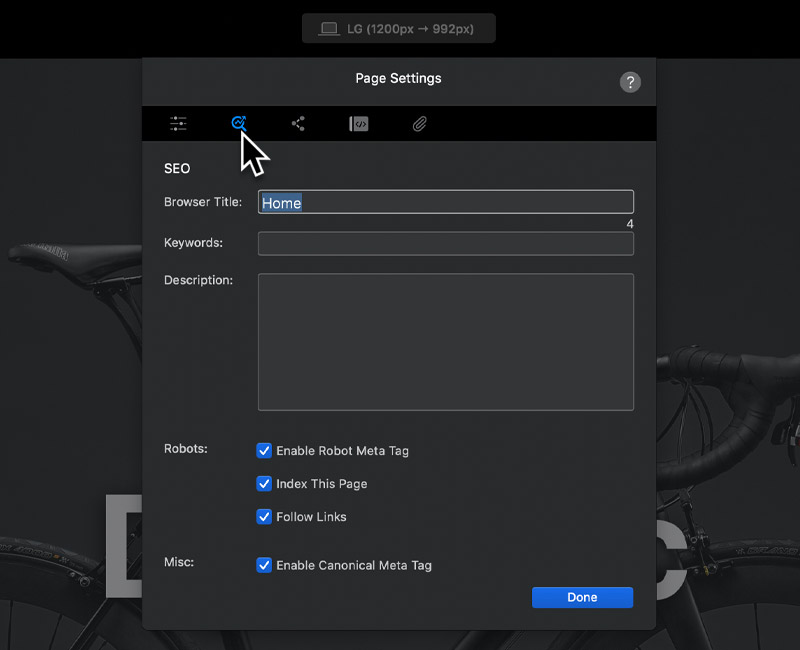Image resolution: width=800 pixels, height=650 pixels.
Task: Click the Misc: label
Action: (179, 562)
